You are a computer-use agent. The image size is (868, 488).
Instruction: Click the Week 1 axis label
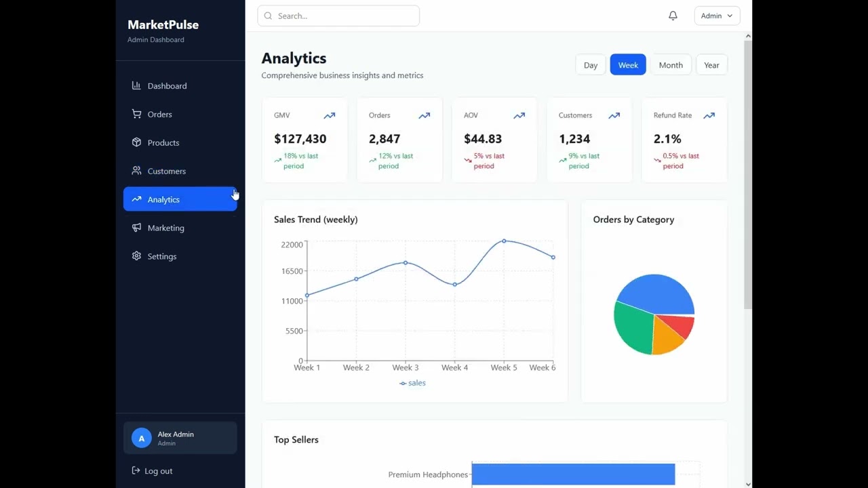coord(307,367)
